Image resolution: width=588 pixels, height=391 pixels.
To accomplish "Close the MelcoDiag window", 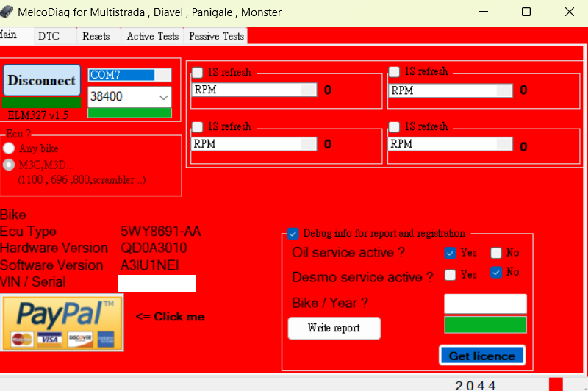I will pos(569,12).
